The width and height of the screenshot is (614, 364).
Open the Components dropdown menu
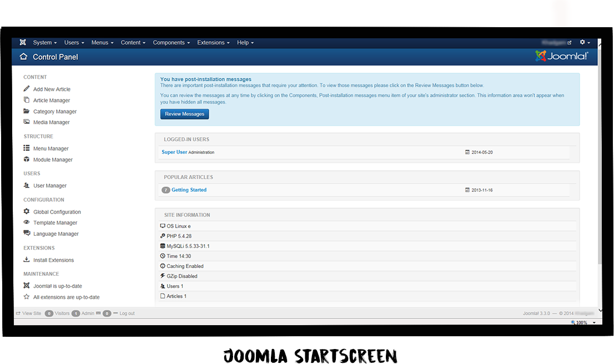(x=171, y=42)
